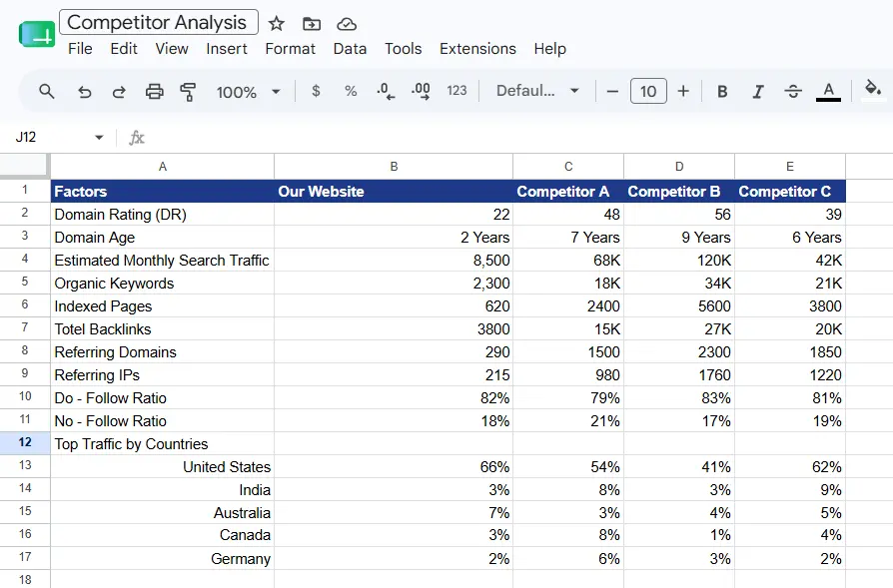The height and width of the screenshot is (588, 893).
Task: Select column A header
Action: 162,166
